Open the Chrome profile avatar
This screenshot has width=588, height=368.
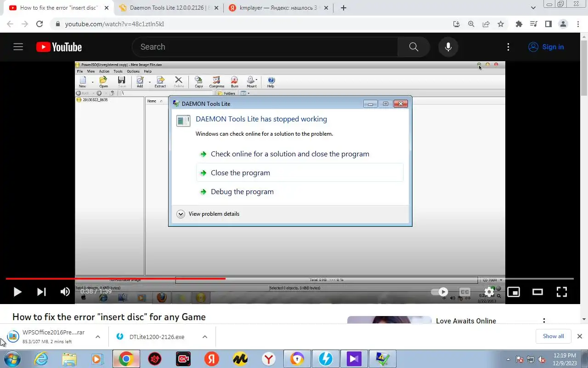(x=563, y=24)
